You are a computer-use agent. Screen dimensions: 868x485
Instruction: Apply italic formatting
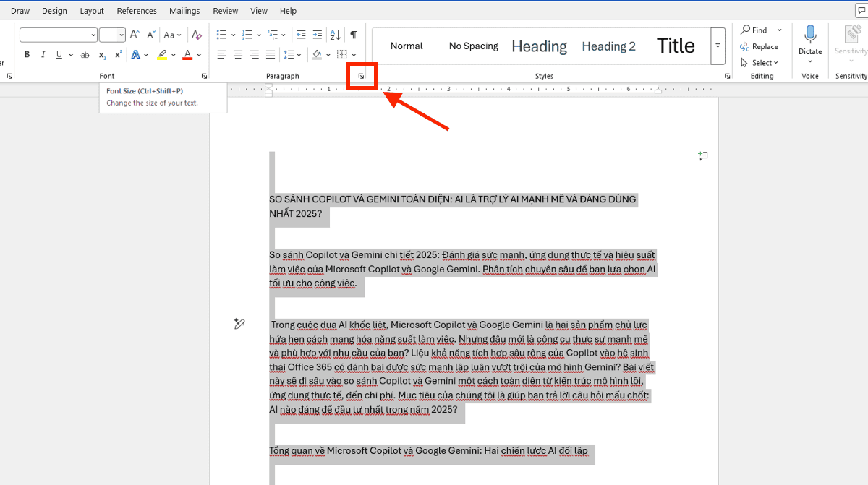[x=43, y=53]
